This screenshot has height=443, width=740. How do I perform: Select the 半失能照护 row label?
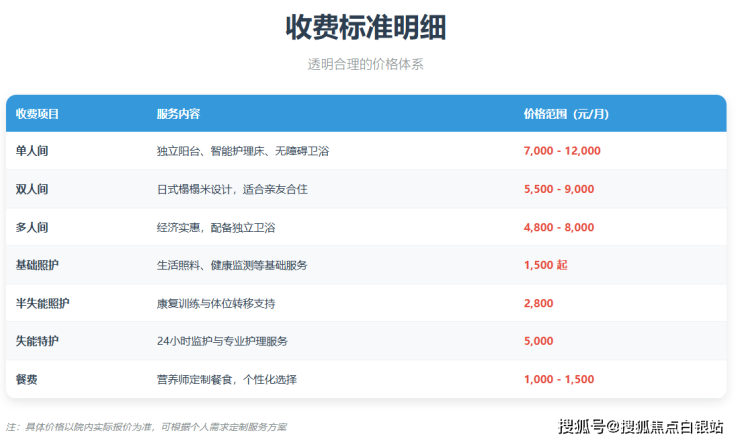[43, 303]
